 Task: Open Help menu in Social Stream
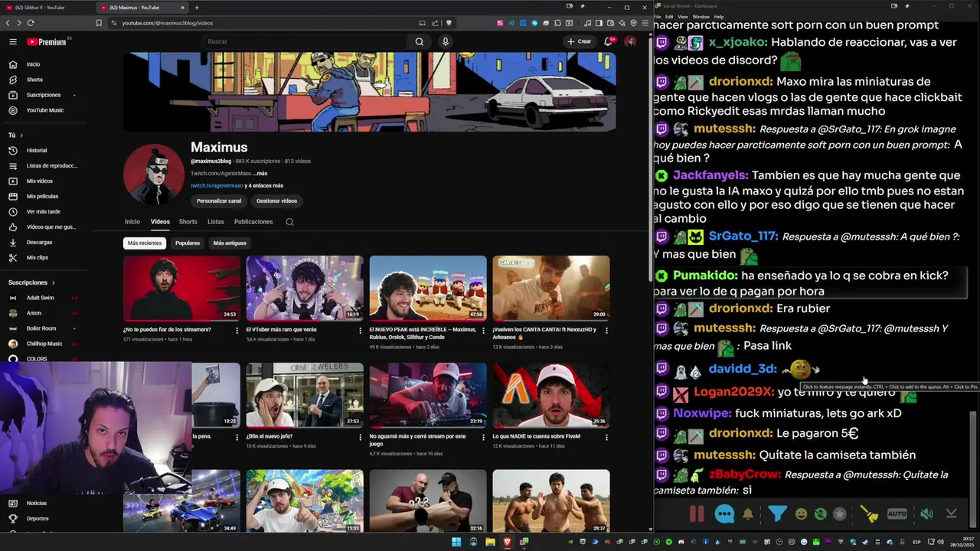click(719, 16)
